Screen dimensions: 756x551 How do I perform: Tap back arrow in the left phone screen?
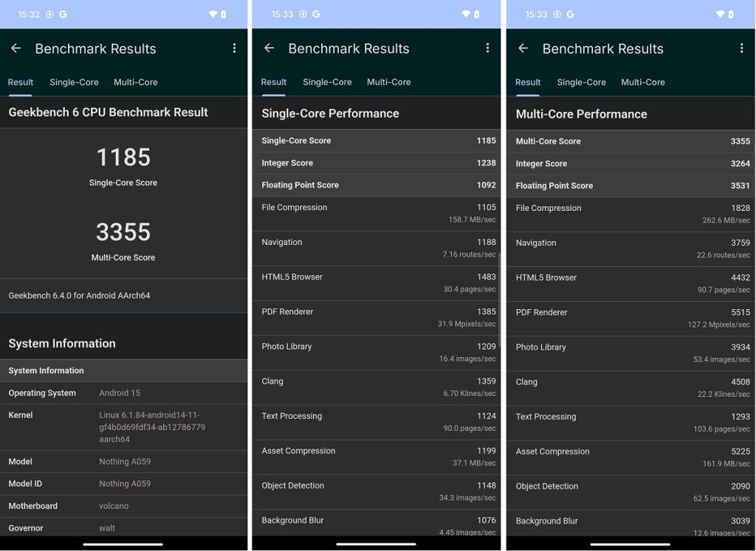coord(16,48)
